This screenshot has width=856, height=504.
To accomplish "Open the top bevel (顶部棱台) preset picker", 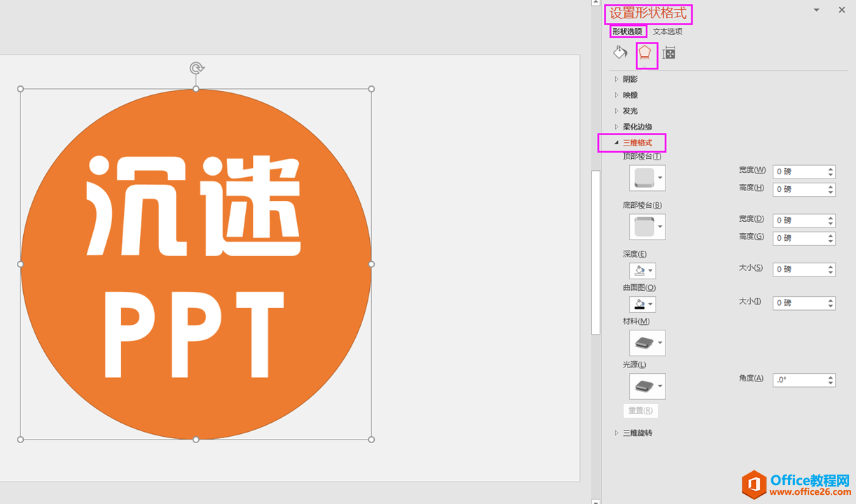I will tap(647, 178).
